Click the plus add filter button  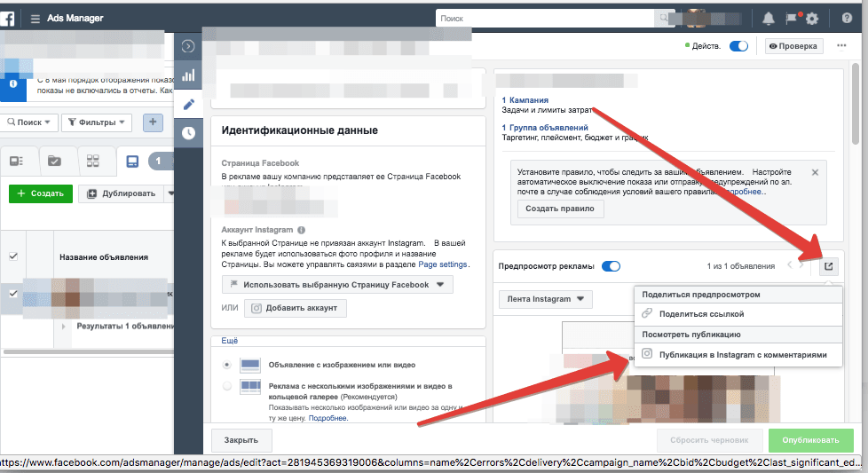click(153, 122)
